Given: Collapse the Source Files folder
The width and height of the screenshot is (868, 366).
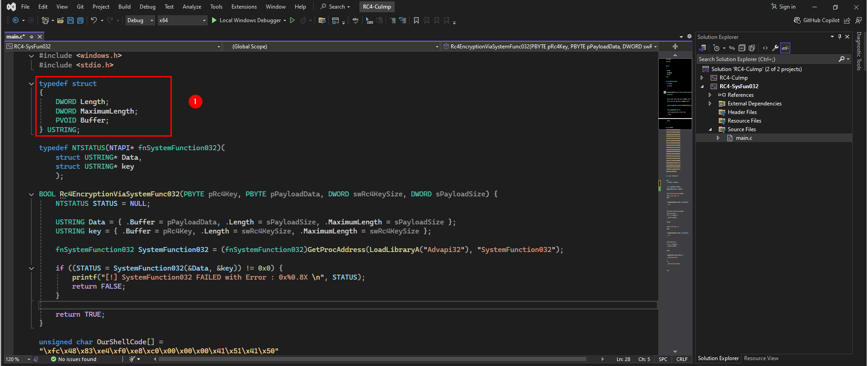Looking at the screenshot, I should coord(710,129).
